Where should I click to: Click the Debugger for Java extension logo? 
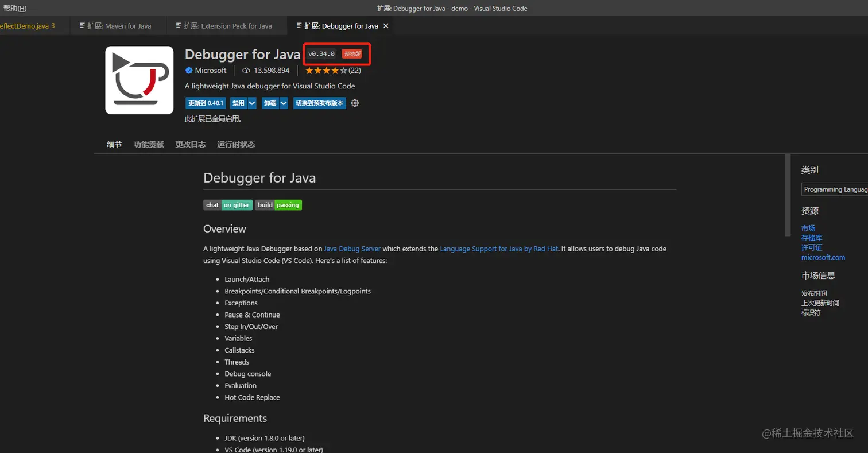[139, 80]
